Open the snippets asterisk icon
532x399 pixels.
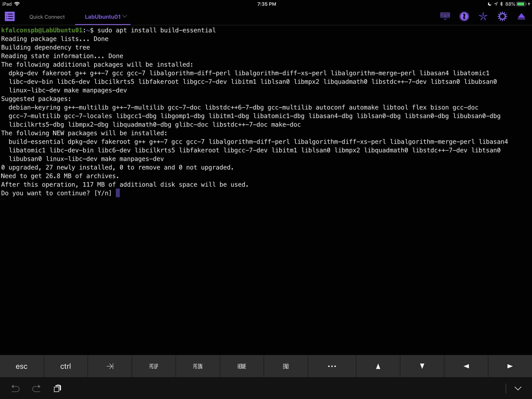pyautogui.click(x=483, y=17)
